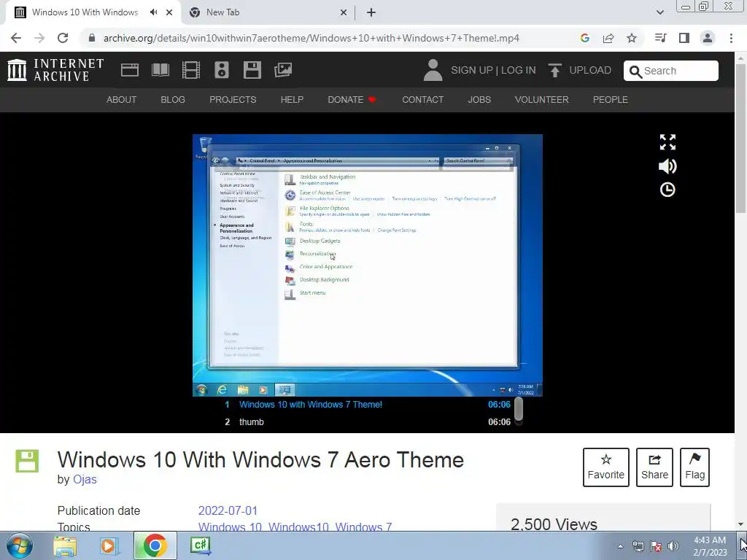This screenshot has height=560, width=747.
Task: Open playback speed clock icon
Action: point(667,190)
